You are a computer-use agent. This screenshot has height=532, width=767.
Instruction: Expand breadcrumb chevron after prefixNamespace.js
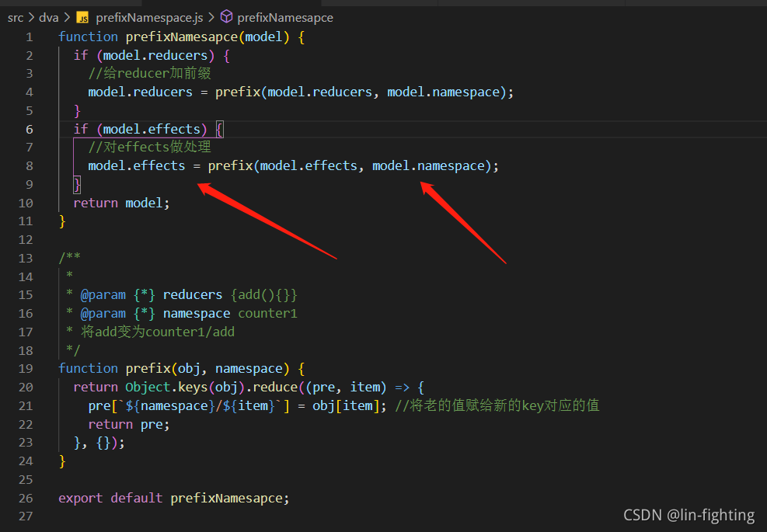click(211, 18)
